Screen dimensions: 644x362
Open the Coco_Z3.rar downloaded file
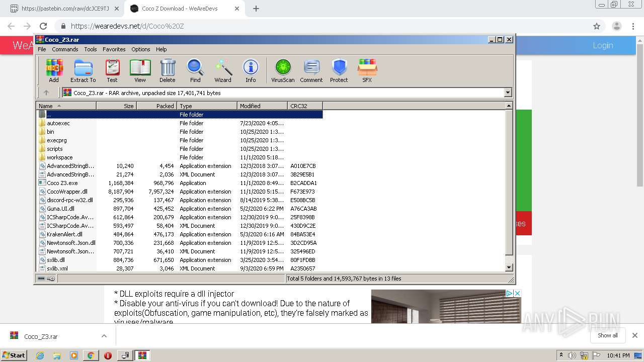[x=41, y=336]
